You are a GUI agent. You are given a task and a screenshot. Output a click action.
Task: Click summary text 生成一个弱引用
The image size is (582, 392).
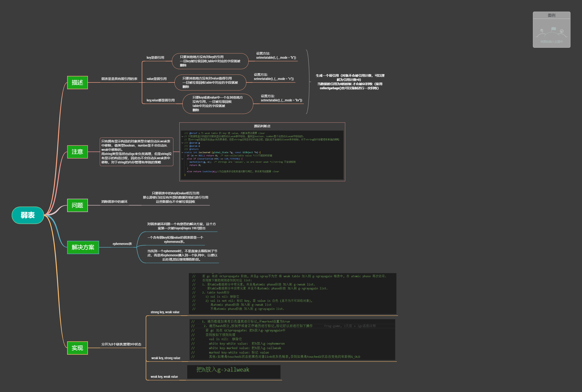[x=350, y=82]
